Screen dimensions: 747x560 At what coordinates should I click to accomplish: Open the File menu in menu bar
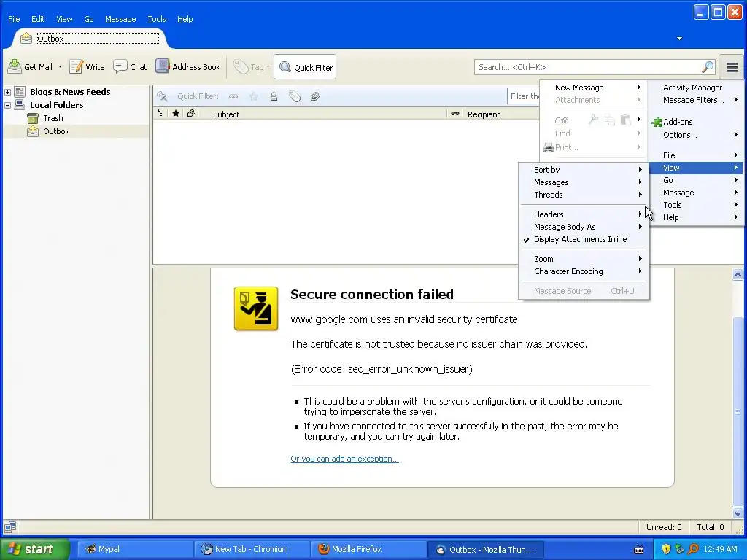point(14,19)
